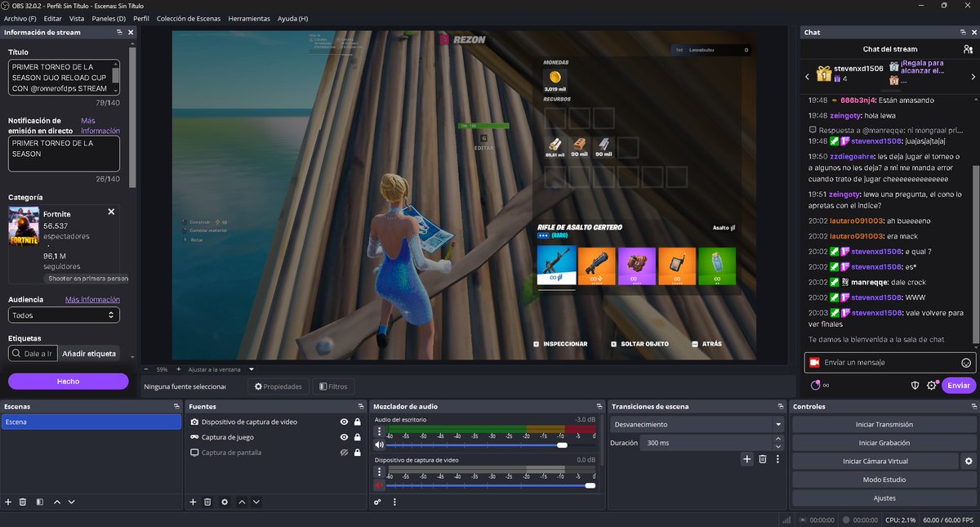980x527 pixels.
Task: Open the Editar menu
Action: coord(52,18)
